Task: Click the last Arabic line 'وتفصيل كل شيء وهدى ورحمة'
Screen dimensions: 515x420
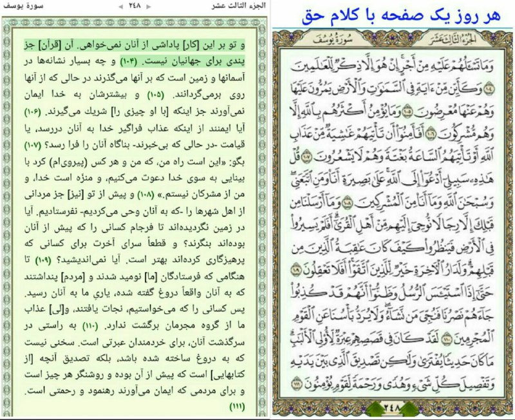Action: pos(391,383)
